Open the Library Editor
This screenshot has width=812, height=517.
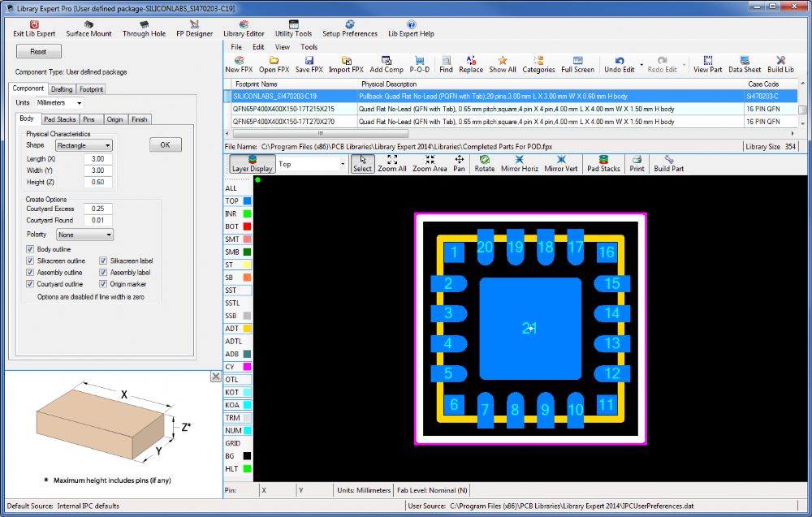tap(244, 29)
